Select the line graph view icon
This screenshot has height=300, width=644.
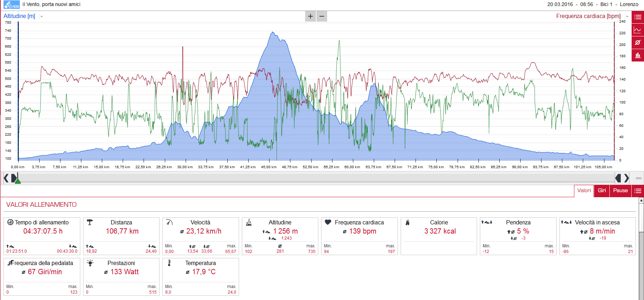[x=638, y=30]
